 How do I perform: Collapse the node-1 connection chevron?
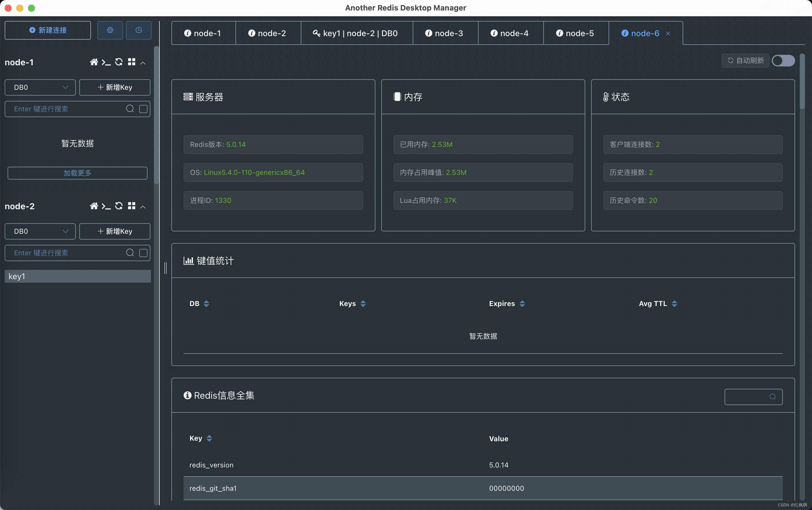[x=143, y=63]
